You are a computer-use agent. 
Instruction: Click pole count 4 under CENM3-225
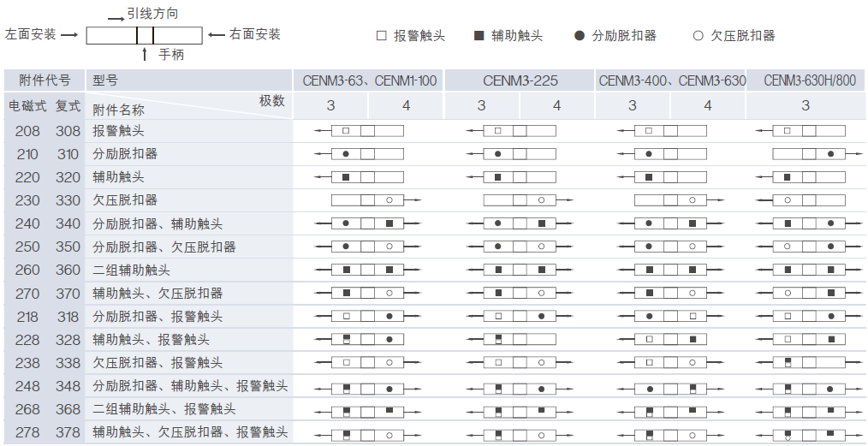click(x=556, y=105)
